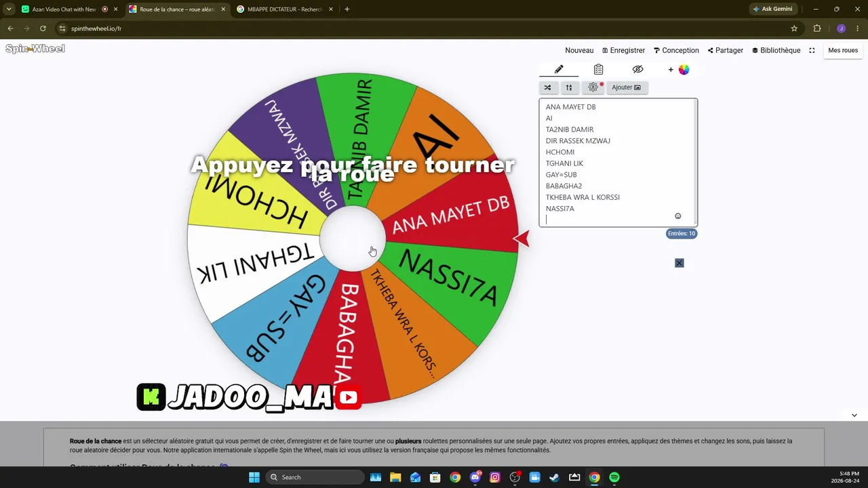Click Nouveau in the top menu
Viewport: 868px width, 488px height.
click(579, 50)
